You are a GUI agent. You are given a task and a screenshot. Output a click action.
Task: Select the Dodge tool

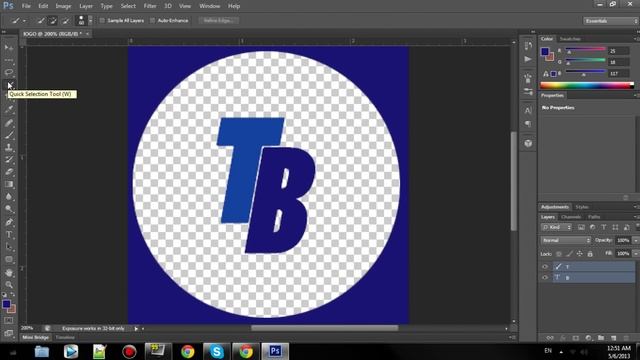pos(9,209)
